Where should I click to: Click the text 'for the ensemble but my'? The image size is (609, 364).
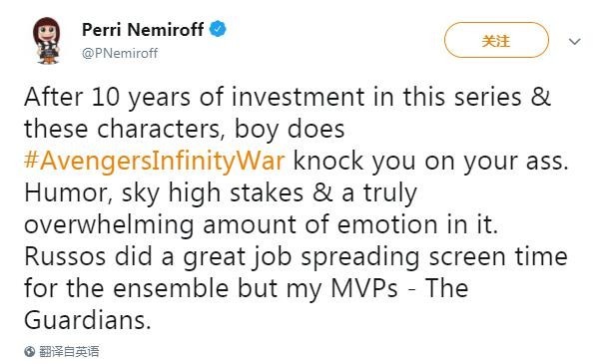coord(173,289)
